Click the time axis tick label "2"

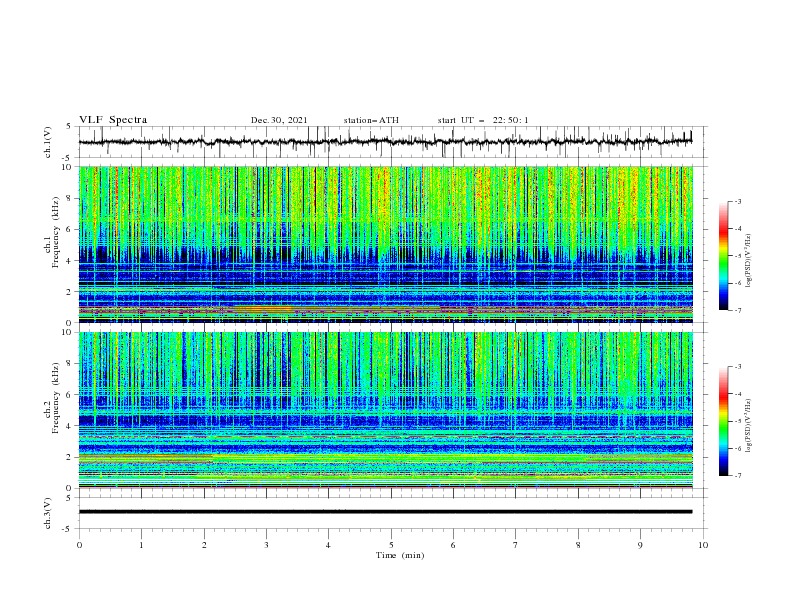[204, 545]
